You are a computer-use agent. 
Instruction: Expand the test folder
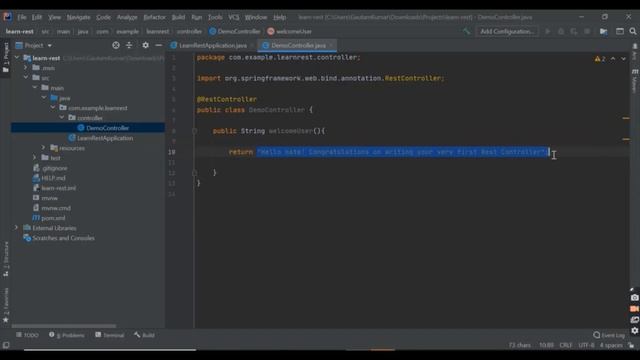[35, 158]
